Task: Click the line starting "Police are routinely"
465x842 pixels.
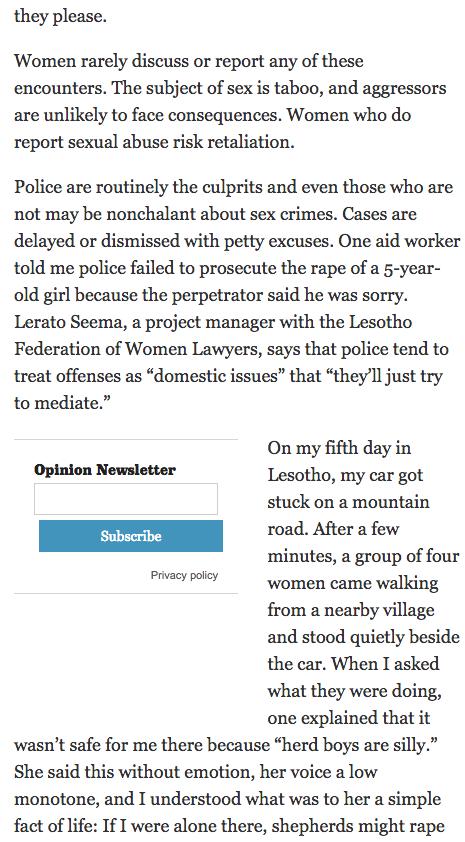Action: (x=233, y=187)
